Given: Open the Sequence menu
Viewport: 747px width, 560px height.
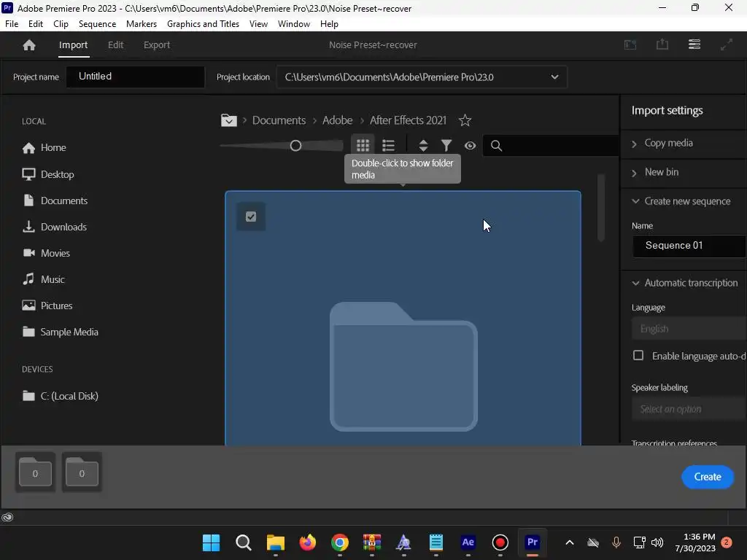Looking at the screenshot, I should point(97,24).
